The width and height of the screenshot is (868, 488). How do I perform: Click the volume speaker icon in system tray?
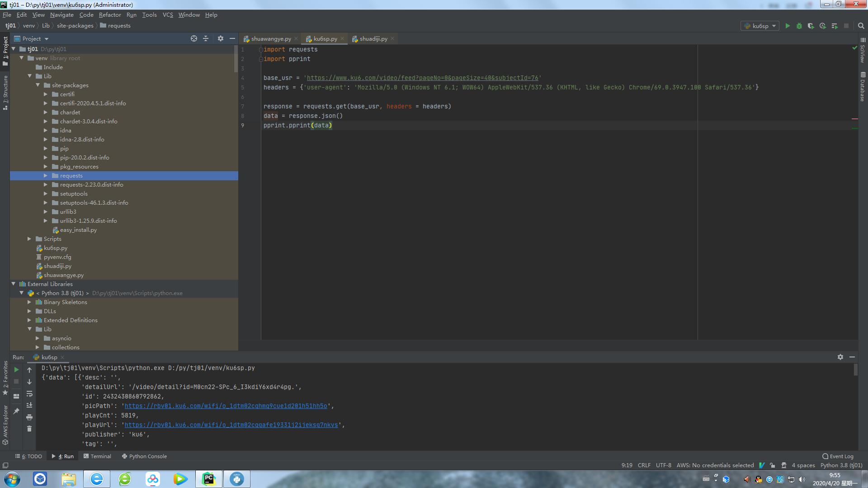802,479
